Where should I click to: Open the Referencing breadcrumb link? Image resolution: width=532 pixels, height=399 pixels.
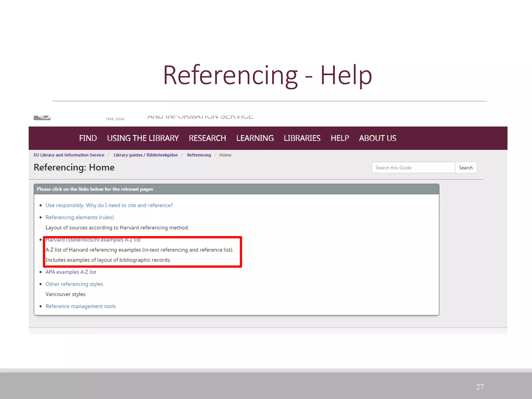[x=199, y=155]
